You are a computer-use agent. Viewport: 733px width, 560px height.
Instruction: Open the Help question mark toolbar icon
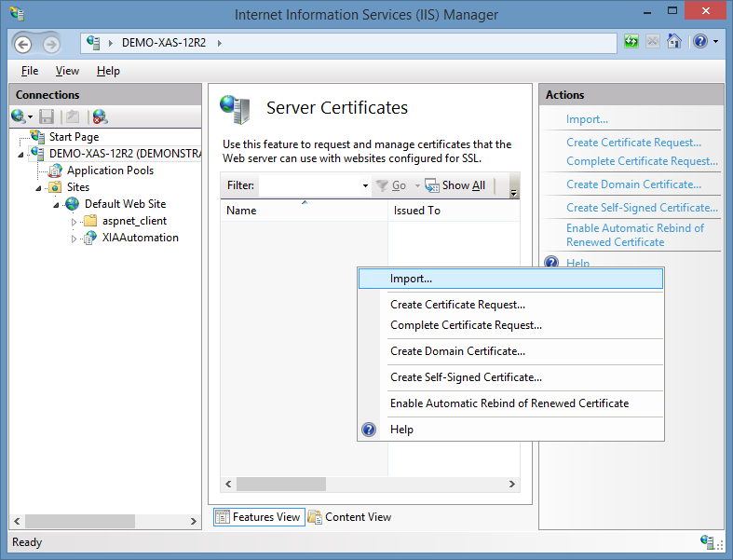(700, 42)
